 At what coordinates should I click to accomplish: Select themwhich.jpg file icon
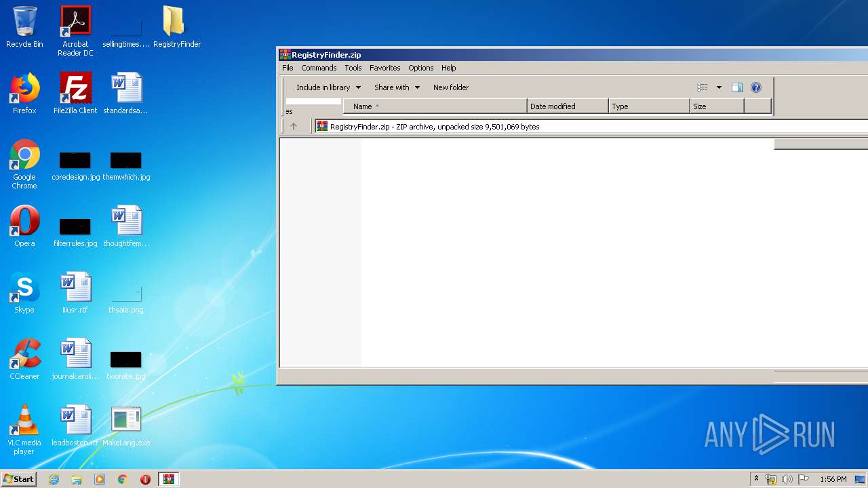pyautogui.click(x=126, y=165)
